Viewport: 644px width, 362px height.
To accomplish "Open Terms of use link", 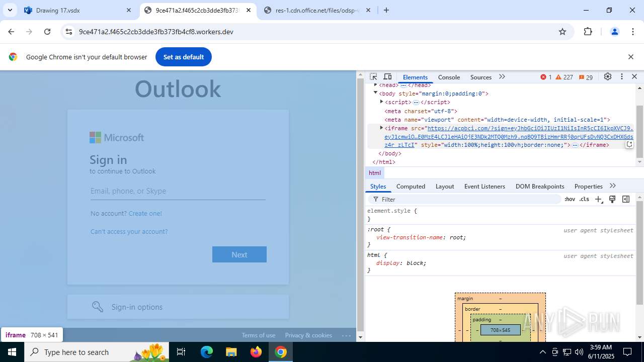I will coord(259,335).
